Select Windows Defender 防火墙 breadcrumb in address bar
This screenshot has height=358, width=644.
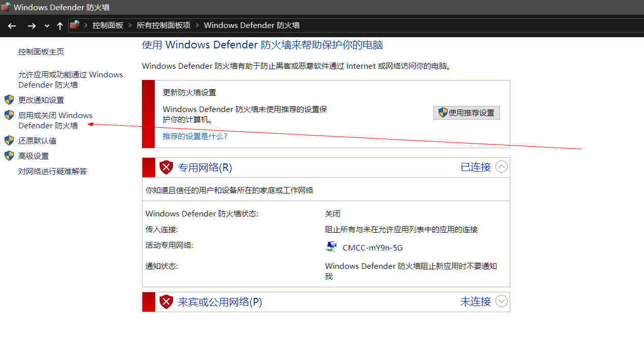(x=252, y=25)
